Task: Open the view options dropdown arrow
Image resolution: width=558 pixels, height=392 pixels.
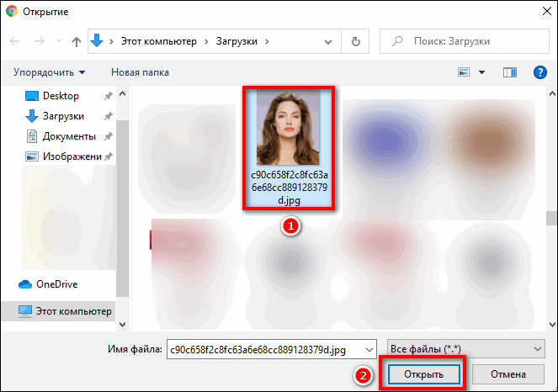Action: [481, 72]
